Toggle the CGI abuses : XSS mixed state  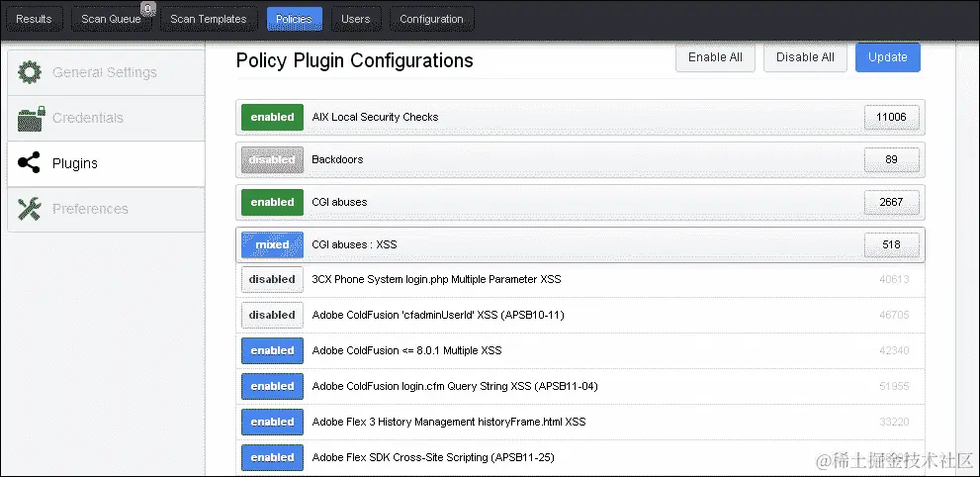click(x=273, y=244)
